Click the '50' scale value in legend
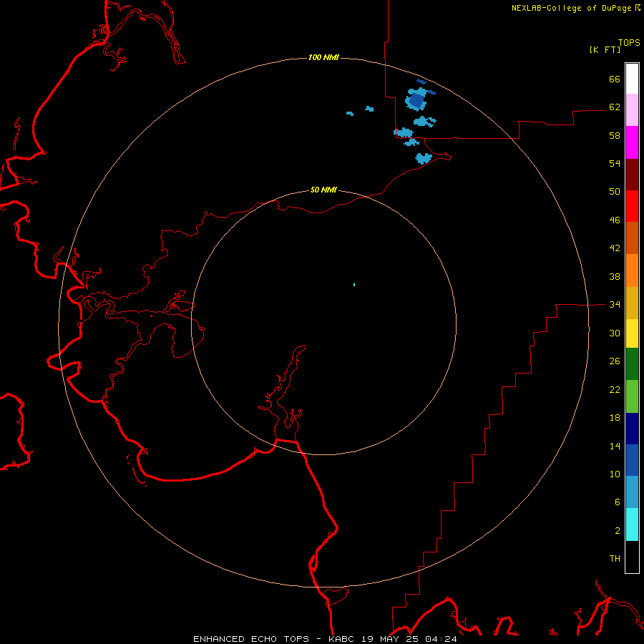Screen dimensions: 644x644 (615, 192)
